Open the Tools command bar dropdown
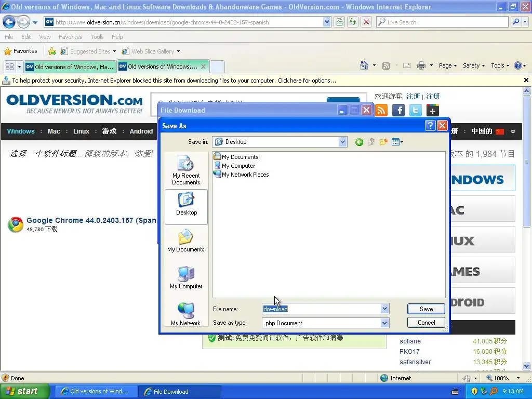Viewport: 532px width, 399px height. coord(500,65)
